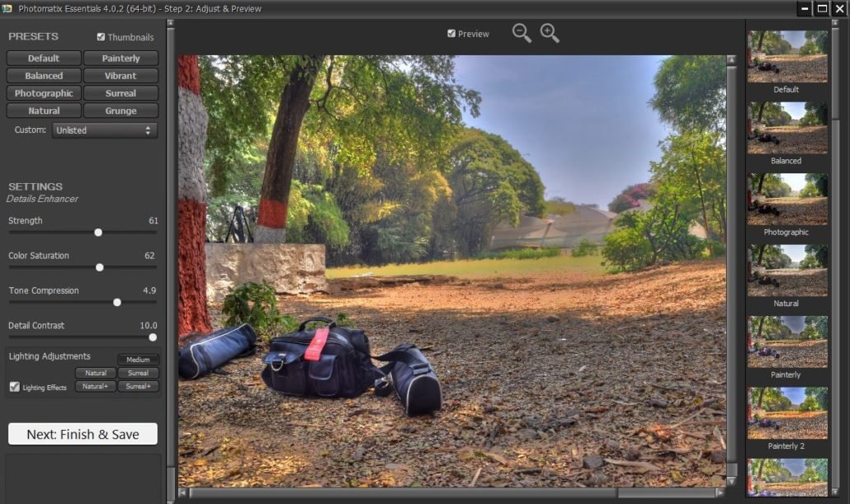This screenshot has width=850, height=504.
Task: Click the preview scroll down arrow
Action: coord(731,481)
